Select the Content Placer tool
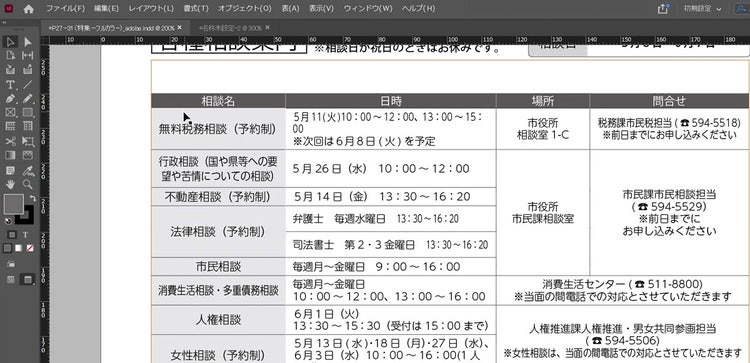The image size is (750, 363). point(28,70)
